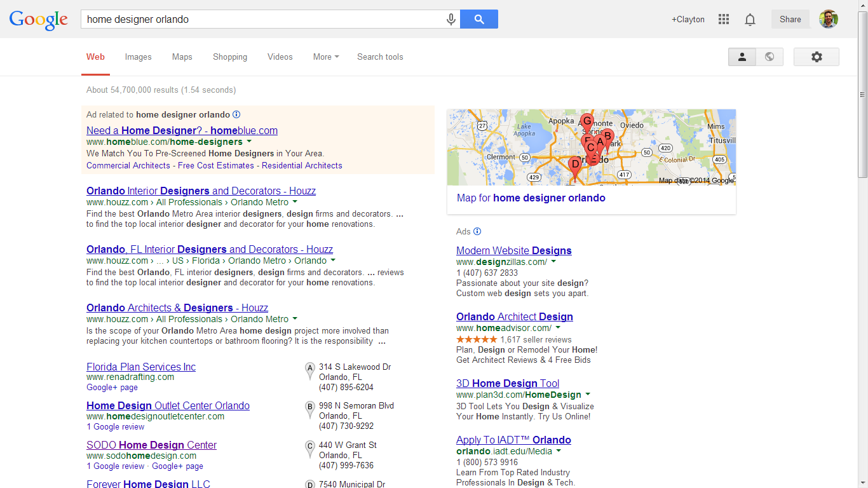Image resolution: width=868 pixels, height=488 pixels.
Task: Open dropdown arrow next to plan3d.com URL
Action: point(588,395)
